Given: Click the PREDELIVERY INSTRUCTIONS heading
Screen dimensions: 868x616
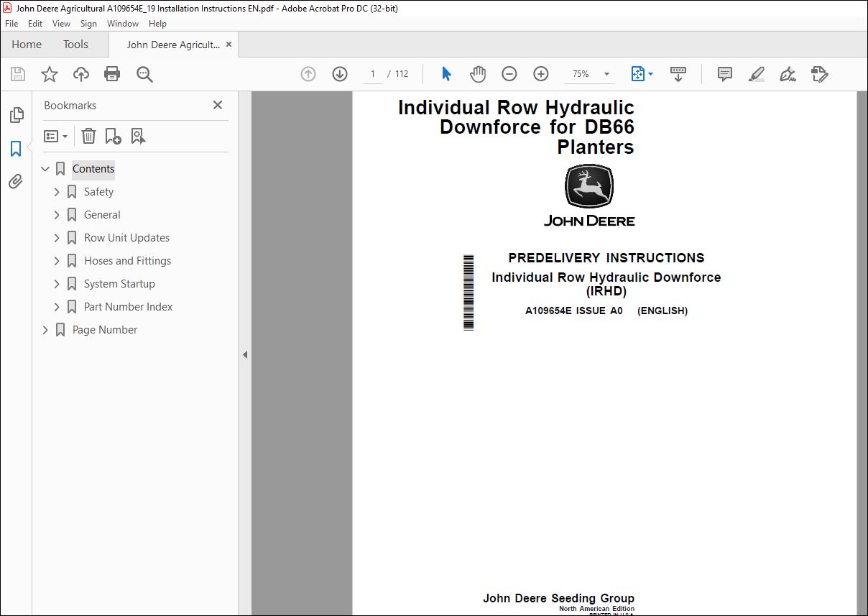Looking at the screenshot, I should tap(606, 258).
